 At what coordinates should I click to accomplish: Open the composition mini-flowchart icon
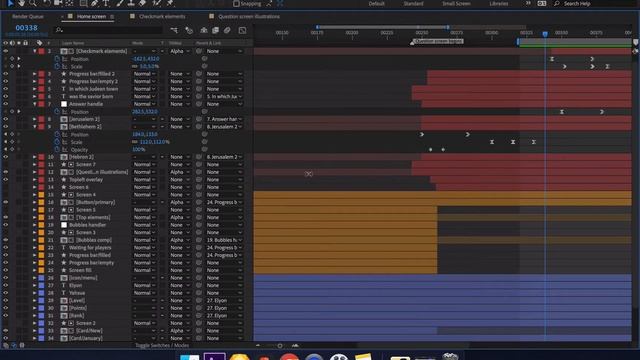point(174,30)
